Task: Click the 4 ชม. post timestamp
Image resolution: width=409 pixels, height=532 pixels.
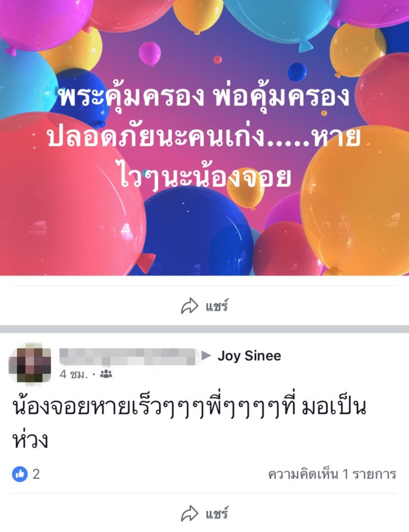Action: pos(73,374)
